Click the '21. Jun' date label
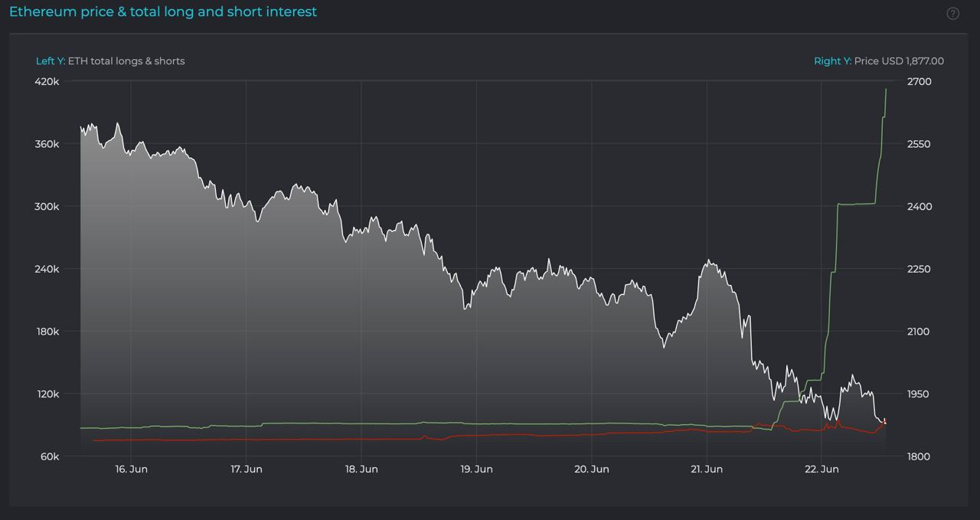 [x=707, y=469]
